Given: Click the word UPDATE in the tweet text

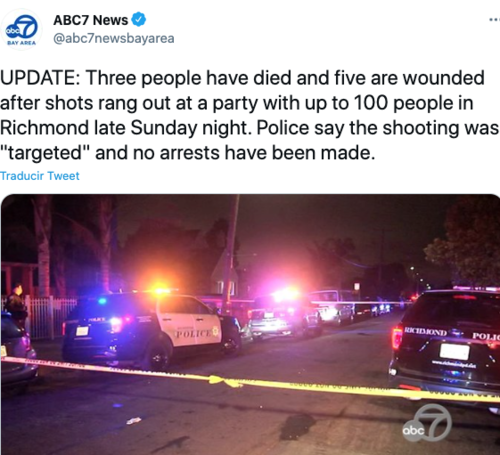Looking at the screenshot, I should (38, 78).
